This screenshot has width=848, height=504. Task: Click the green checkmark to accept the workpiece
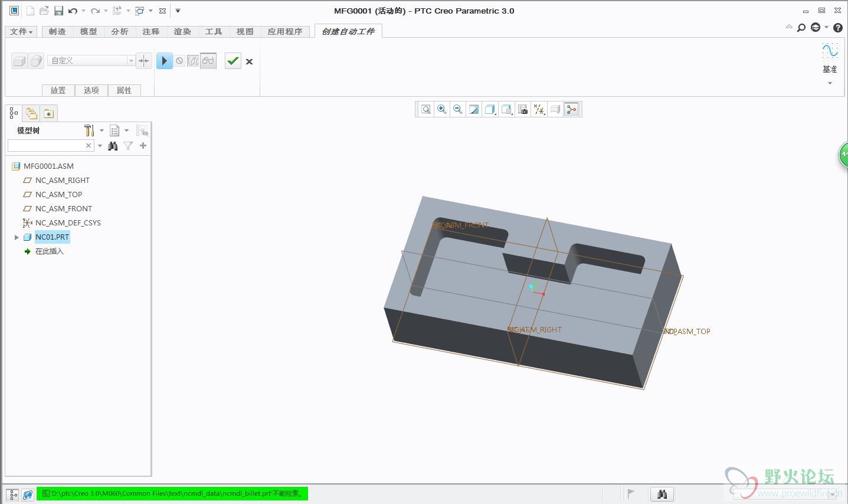233,61
